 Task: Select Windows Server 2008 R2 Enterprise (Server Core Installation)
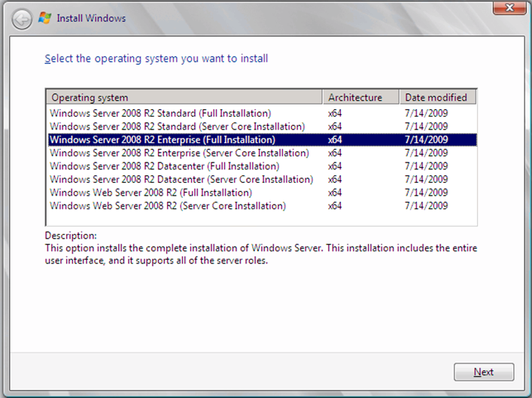pos(262,153)
